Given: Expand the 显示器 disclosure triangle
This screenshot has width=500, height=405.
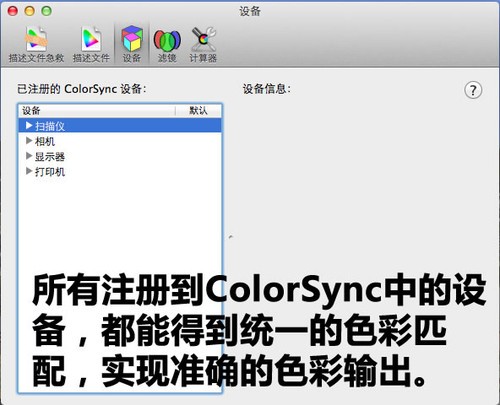Looking at the screenshot, I should (x=29, y=156).
